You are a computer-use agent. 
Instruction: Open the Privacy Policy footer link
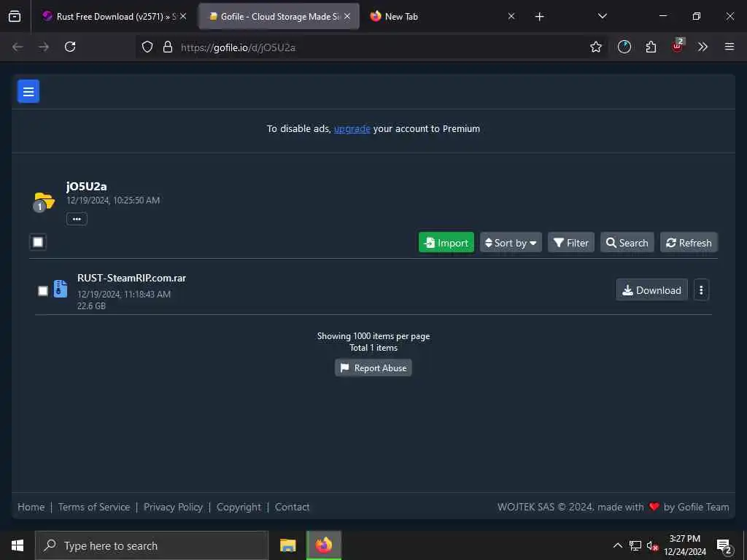pyautogui.click(x=173, y=507)
